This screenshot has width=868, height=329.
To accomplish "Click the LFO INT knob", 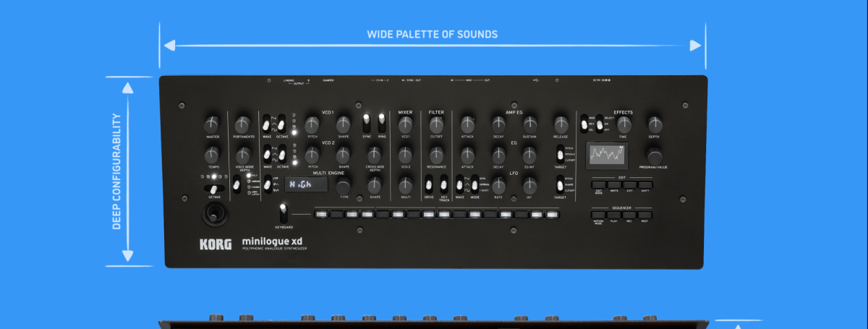I will (529, 186).
